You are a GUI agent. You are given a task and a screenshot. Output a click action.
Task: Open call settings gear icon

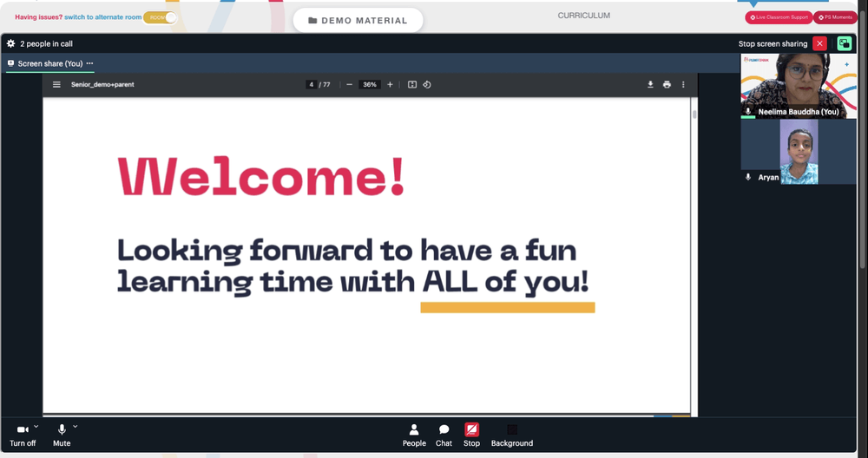point(10,43)
